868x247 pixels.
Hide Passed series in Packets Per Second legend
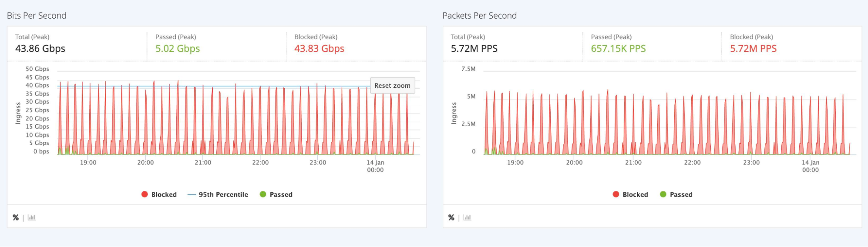pos(676,194)
